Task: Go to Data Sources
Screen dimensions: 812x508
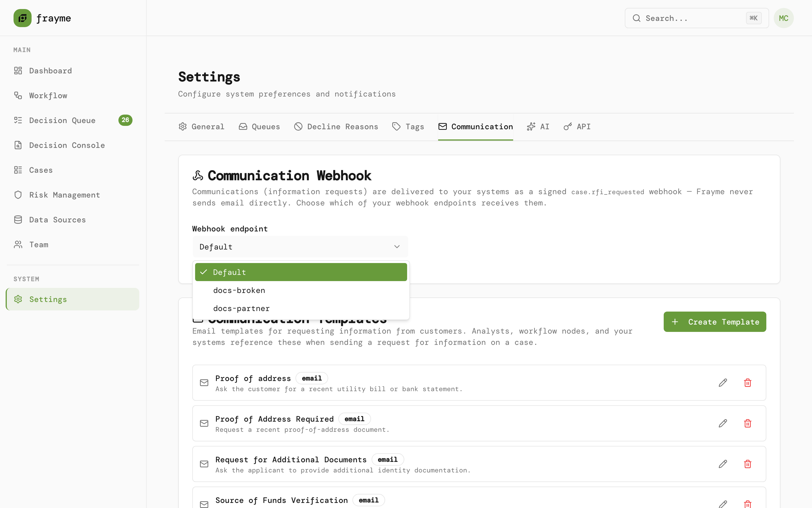Action: (x=73, y=220)
